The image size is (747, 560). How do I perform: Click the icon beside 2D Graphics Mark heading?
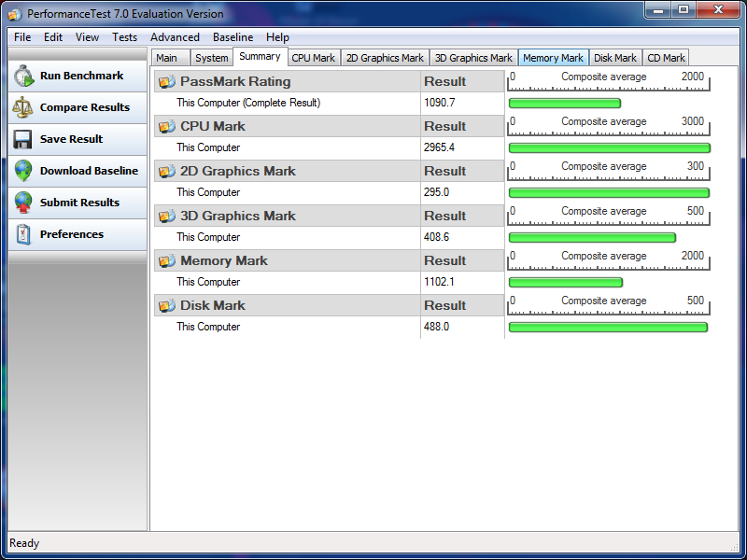pyautogui.click(x=167, y=172)
